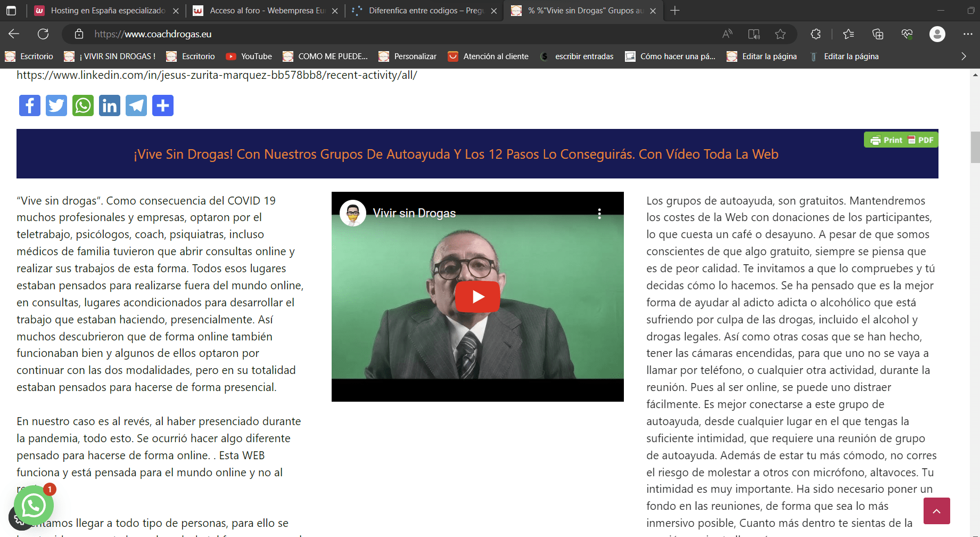The image size is (980, 537).
Task: Open Settings and more menu
Action: (x=968, y=34)
